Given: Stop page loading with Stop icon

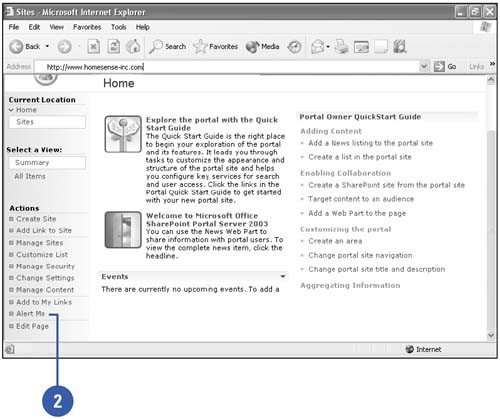Looking at the screenshot, I should [x=94, y=47].
